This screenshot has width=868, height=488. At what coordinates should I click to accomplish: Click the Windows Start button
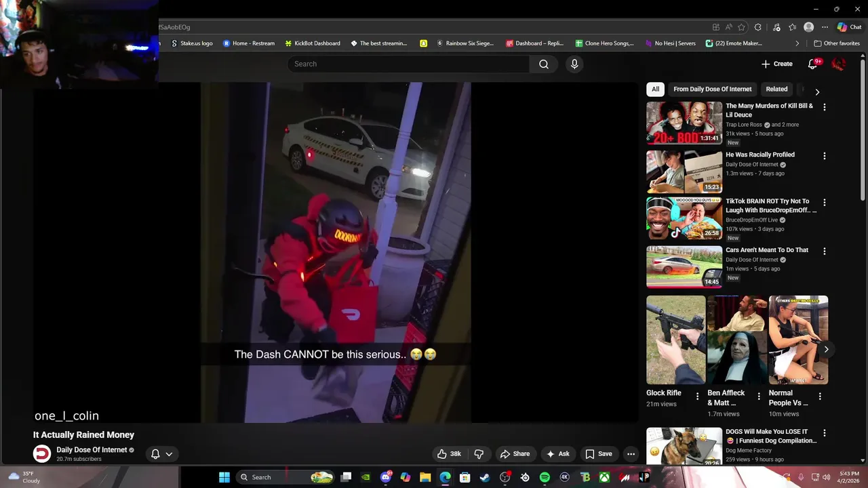tap(224, 477)
